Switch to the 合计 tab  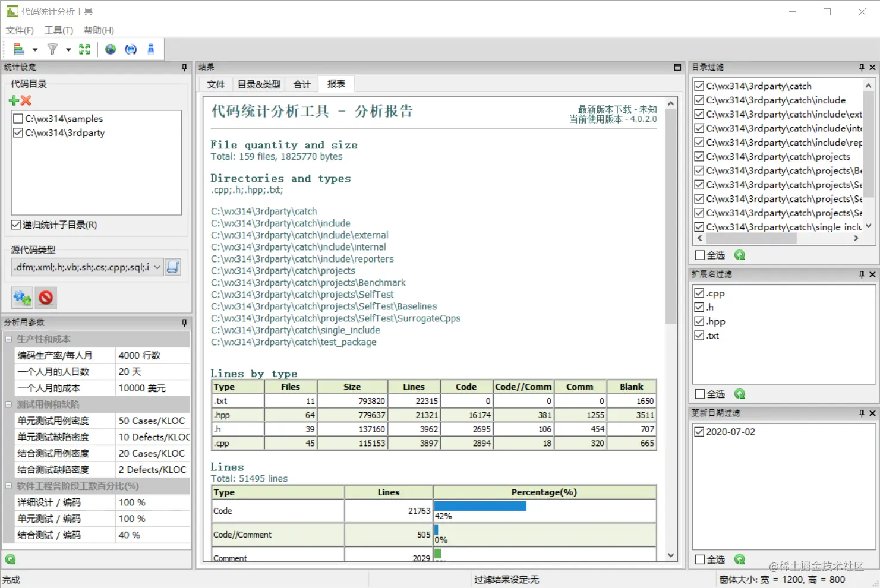[302, 84]
